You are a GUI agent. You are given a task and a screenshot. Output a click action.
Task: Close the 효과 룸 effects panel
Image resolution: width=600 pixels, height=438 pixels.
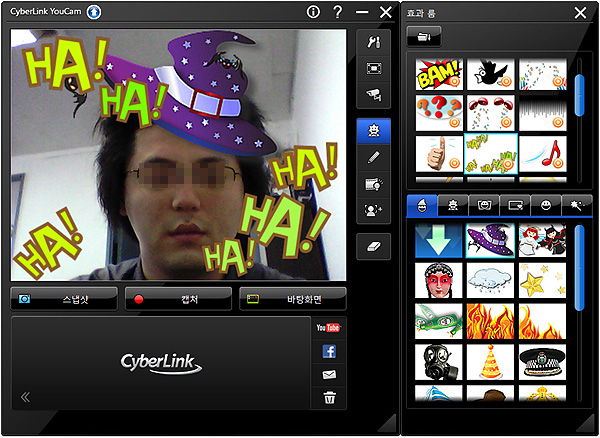tap(580, 13)
